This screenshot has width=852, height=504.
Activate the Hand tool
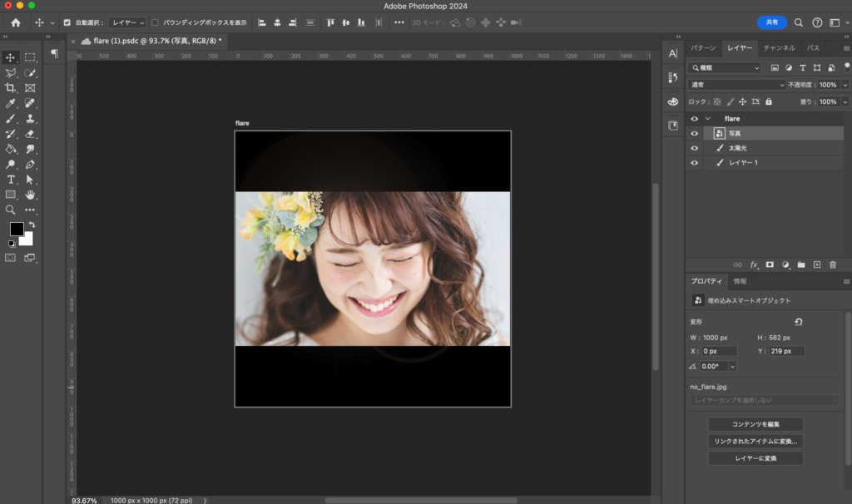(30, 195)
